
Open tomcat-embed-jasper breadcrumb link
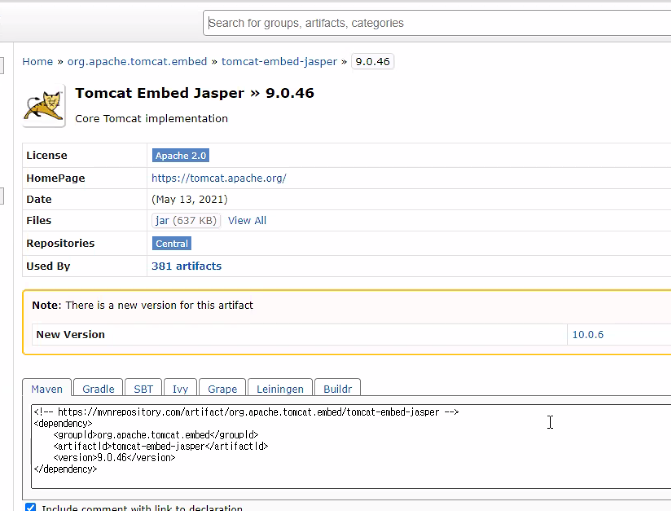click(x=279, y=62)
